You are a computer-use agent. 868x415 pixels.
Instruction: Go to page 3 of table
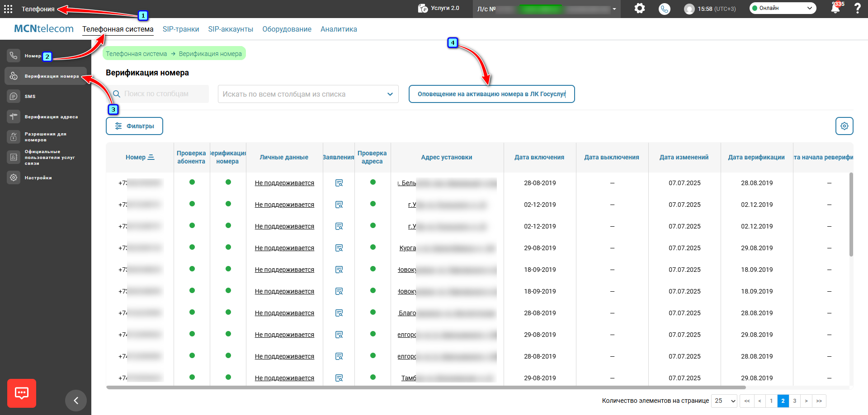(x=794, y=401)
